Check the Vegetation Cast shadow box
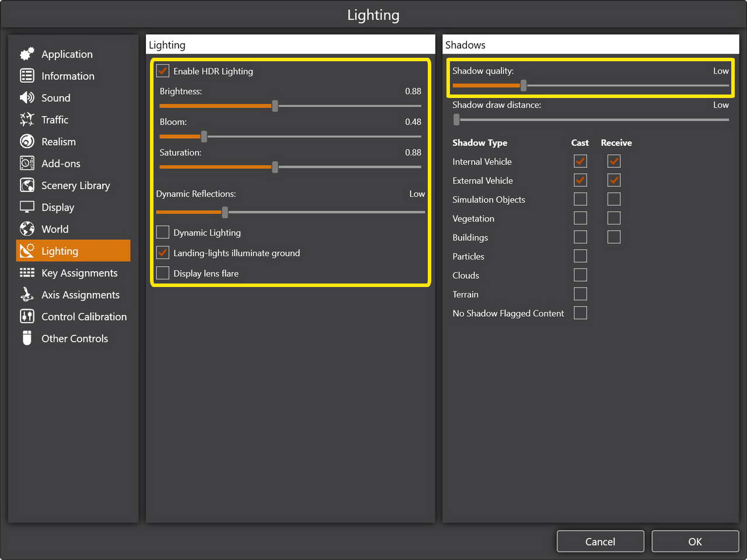This screenshot has height=560, width=747. coord(580,218)
